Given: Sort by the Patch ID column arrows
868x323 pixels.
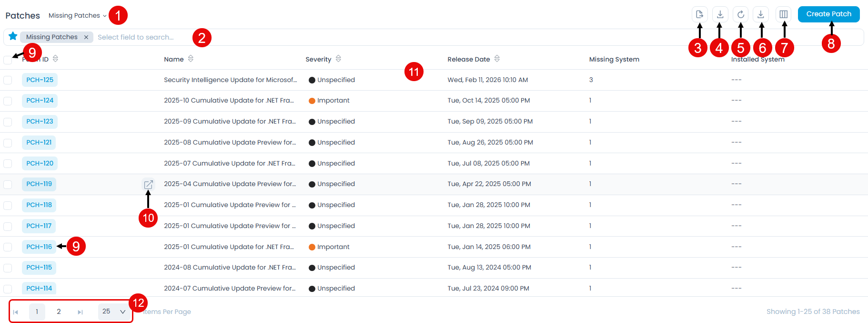Looking at the screenshot, I should tap(55, 58).
